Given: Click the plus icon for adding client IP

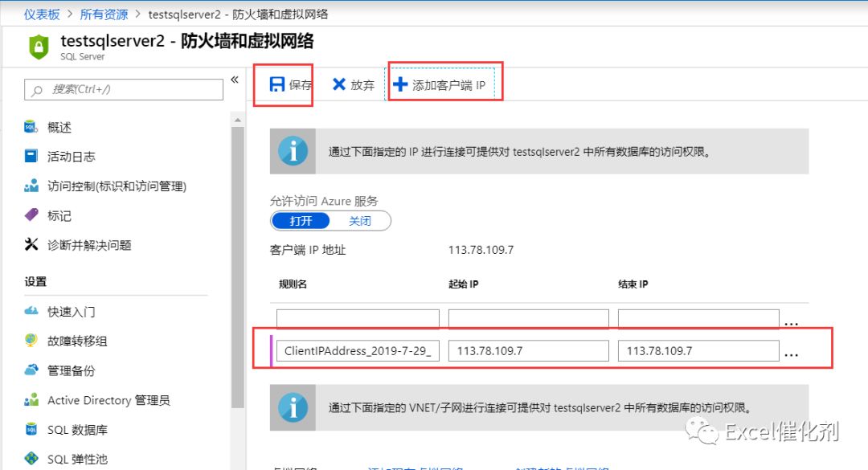Looking at the screenshot, I should click(x=399, y=84).
